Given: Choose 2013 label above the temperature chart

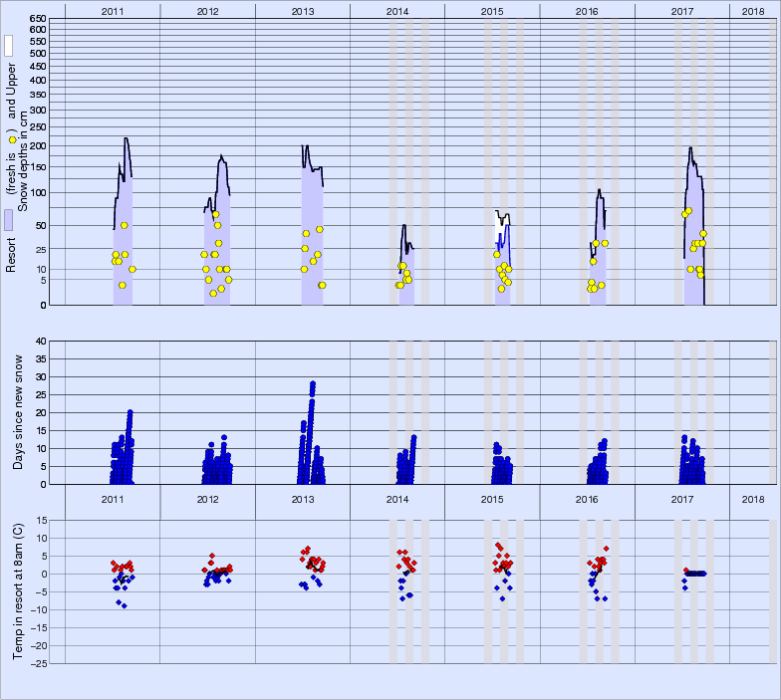Looking at the screenshot, I should click(x=303, y=498).
